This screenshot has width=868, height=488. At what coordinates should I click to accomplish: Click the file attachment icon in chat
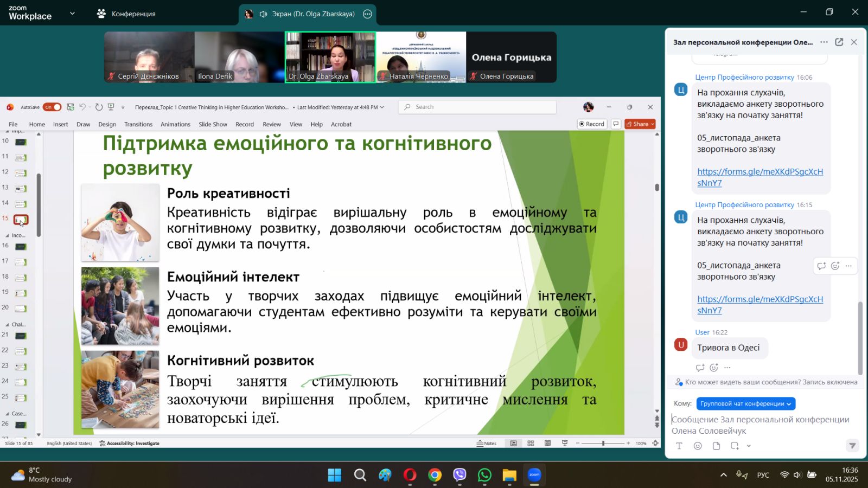tap(716, 446)
